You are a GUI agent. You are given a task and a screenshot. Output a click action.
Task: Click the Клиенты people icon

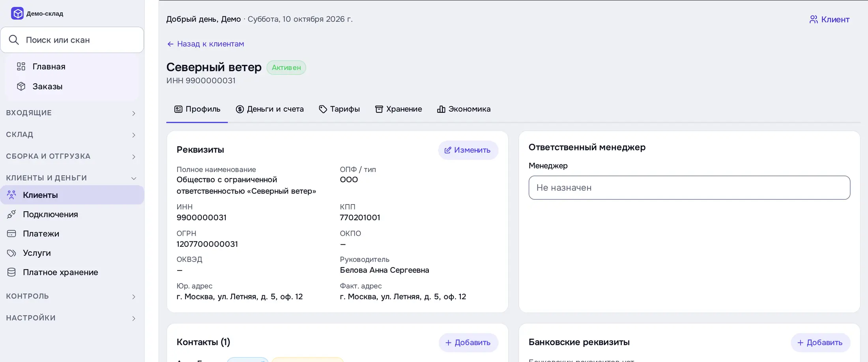(11, 195)
